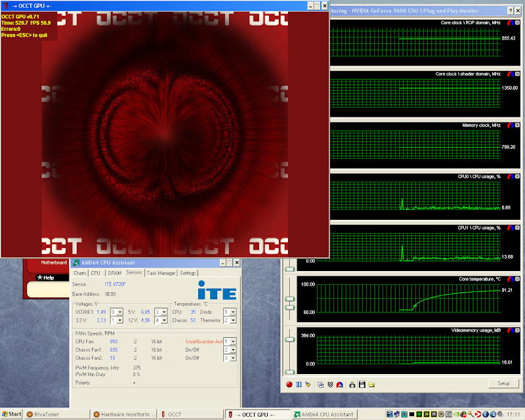Open the VCORE1 voltage channel dropdown
525x420 pixels.
(120, 312)
